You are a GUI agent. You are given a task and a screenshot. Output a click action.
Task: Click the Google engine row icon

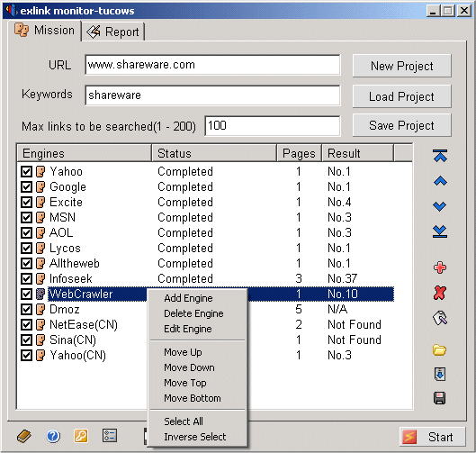(40, 186)
